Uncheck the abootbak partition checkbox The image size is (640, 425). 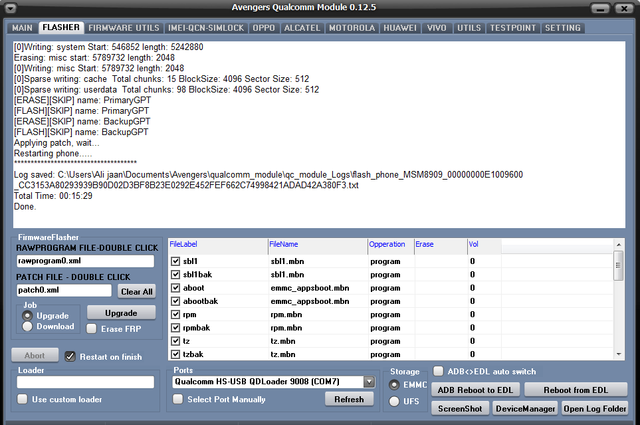click(x=176, y=301)
